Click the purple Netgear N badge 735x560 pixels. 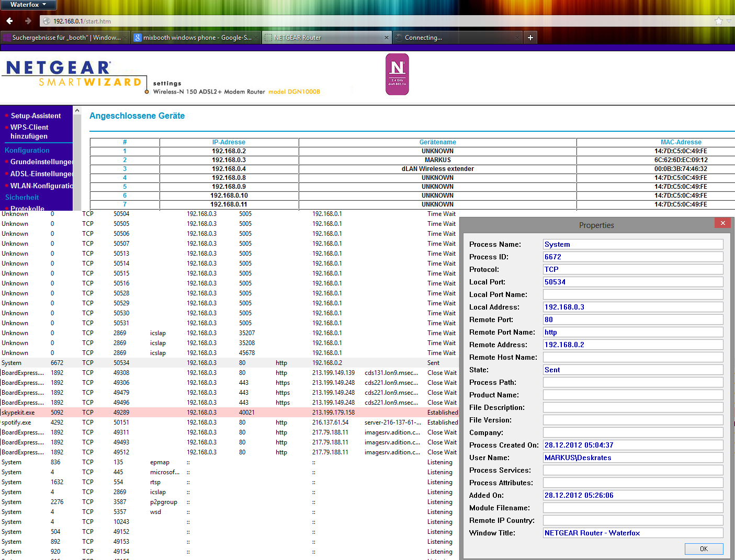[397, 74]
